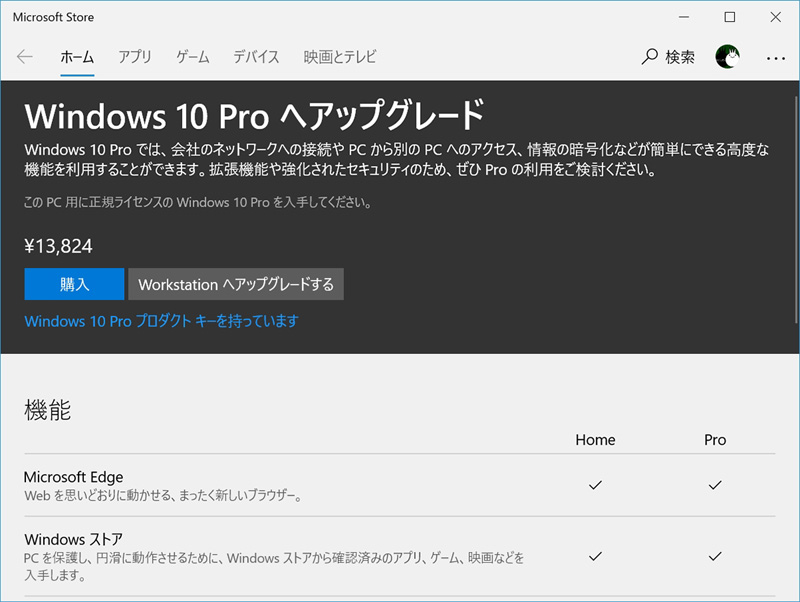Click the vertical scrollbar thumb
Image resolution: width=800 pixels, height=602 pixels.
point(796,209)
